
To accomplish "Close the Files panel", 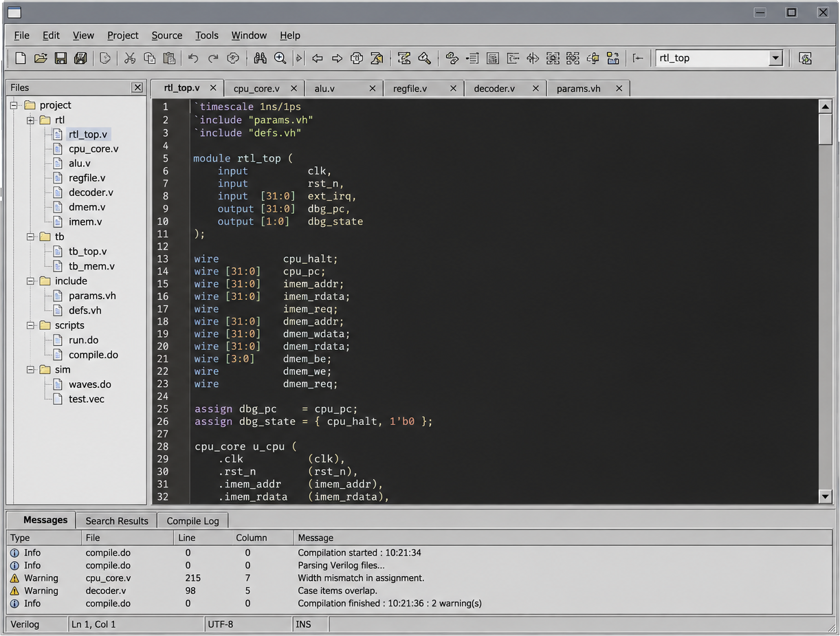I will [137, 87].
